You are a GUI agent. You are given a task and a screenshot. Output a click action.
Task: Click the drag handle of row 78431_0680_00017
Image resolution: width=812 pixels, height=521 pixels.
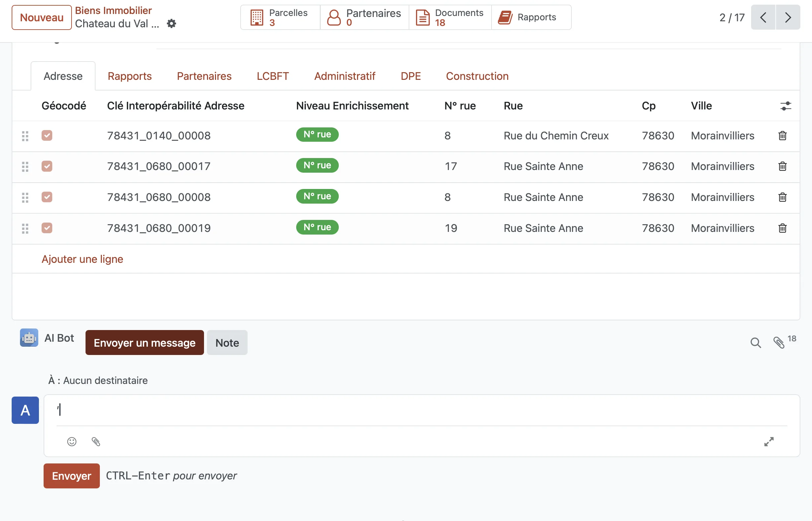coord(25,167)
